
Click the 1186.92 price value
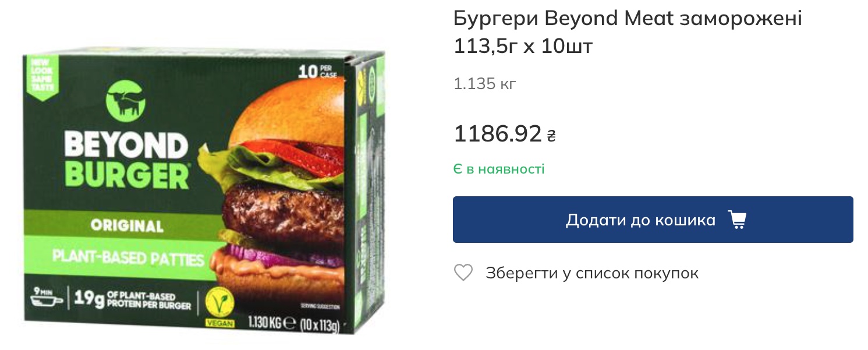pos(498,135)
